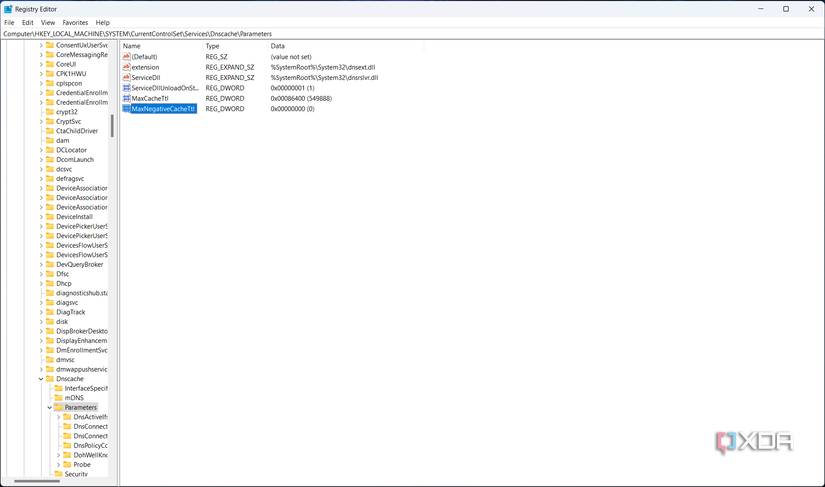This screenshot has width=825, height=487.
Task: Select the (Default) value icon
Action: [126, 57]
